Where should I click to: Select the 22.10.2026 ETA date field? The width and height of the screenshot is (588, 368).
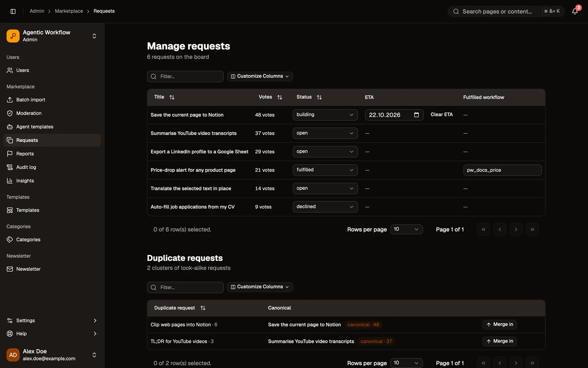tap(394, 115)
